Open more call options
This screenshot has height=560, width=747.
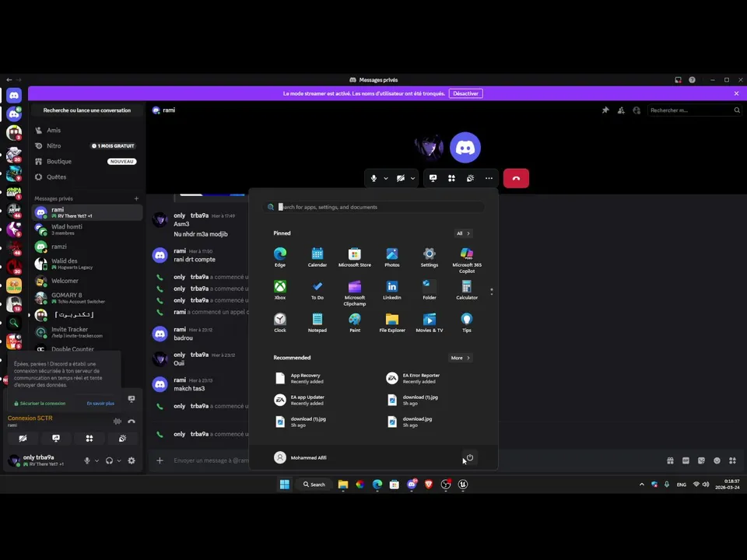click(x=489, y=178)
